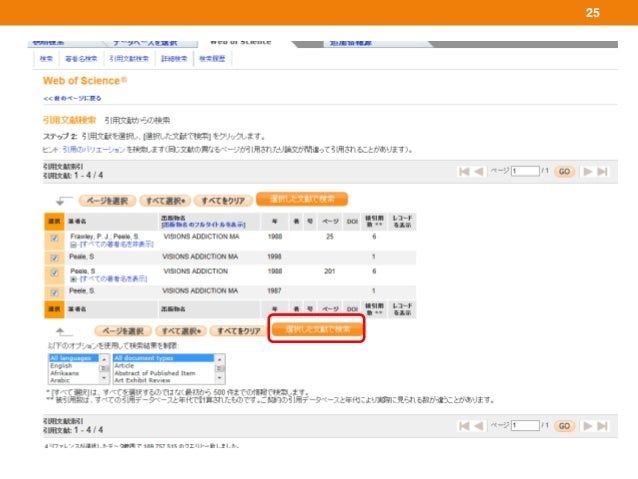Open the 検索履歴 search history tab
This screenshot has height=479, width=638.
click(212, 59)
